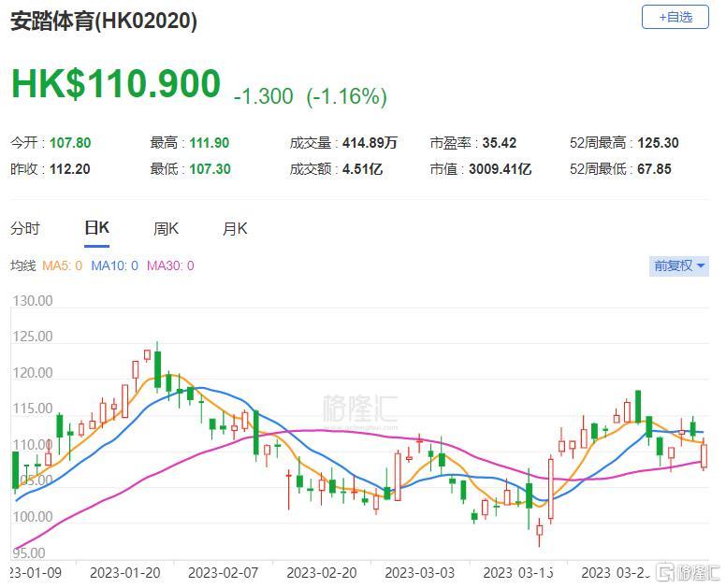Click the 115.00 price axis label
Viewport: 726px width, 588px height.
click(33, 409)
